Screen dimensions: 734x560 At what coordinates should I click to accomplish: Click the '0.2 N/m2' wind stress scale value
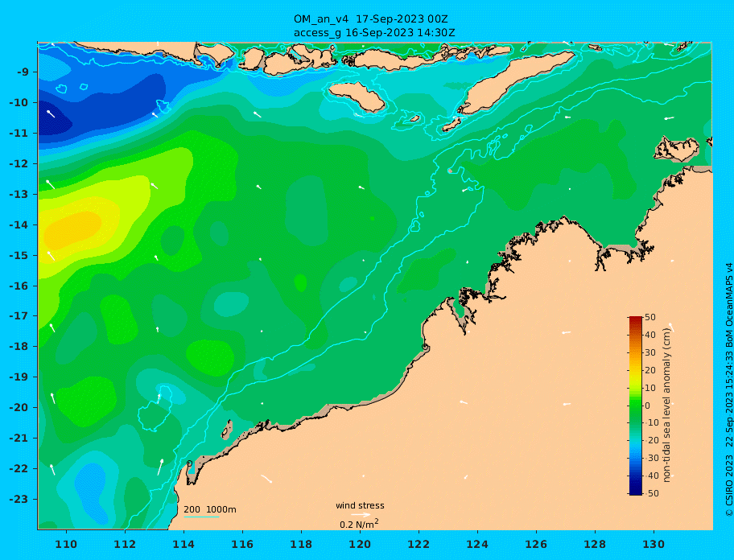coord(359,524)
